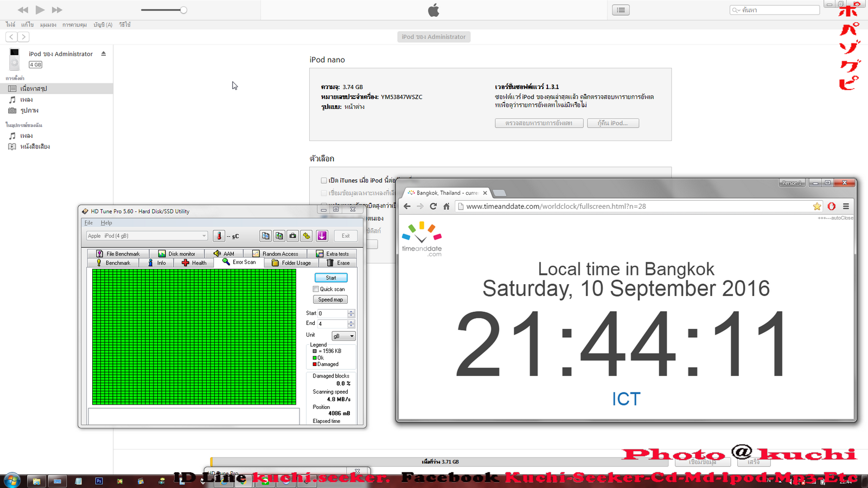This screenshot has height=488, width=868.
Task: Click the purple down-arrow icon in HD Tune
Action: point(322,236)
